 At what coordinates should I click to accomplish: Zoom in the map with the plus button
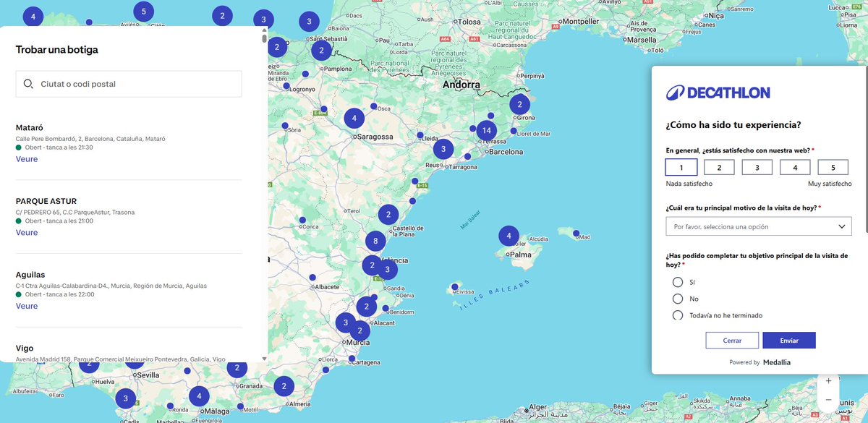tap(828, 380)
